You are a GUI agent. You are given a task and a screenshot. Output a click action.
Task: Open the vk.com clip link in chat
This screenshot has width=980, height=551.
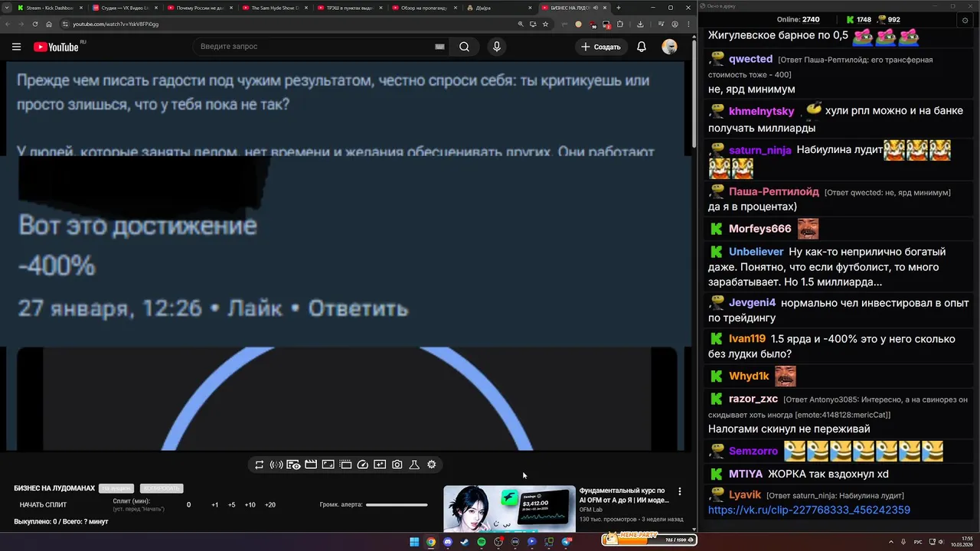(x=809, y=510)
